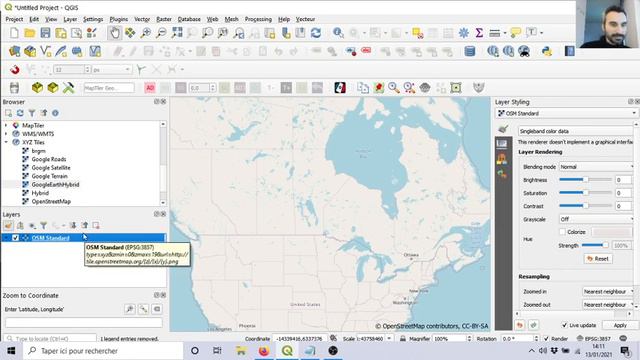Toggle OSM Standard layer visibility checkbox
The height and width of the screenshot is (360, 640).
click(16, 238)
